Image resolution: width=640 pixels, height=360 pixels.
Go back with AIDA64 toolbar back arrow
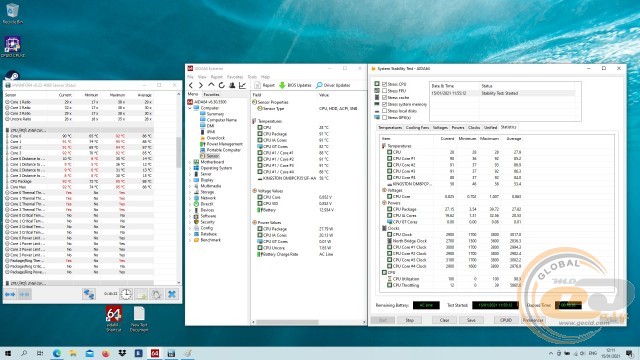pyautogui.click(x=191, y=85)
